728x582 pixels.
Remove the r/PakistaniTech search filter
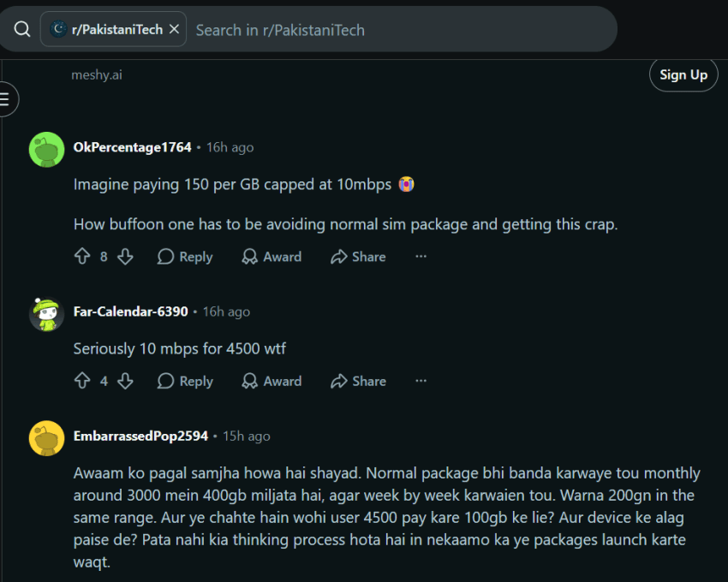(x=174, y=29)
